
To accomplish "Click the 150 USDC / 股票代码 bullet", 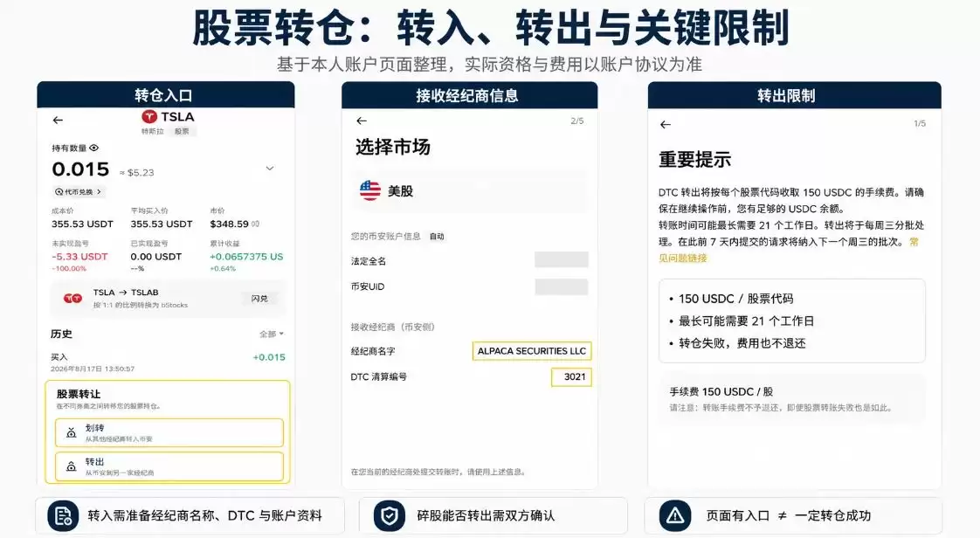I will (735, 299).
